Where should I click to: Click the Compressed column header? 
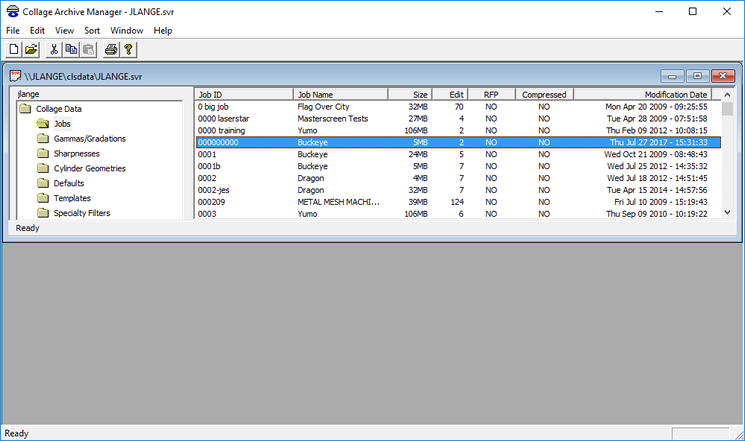tap(544, 95)
